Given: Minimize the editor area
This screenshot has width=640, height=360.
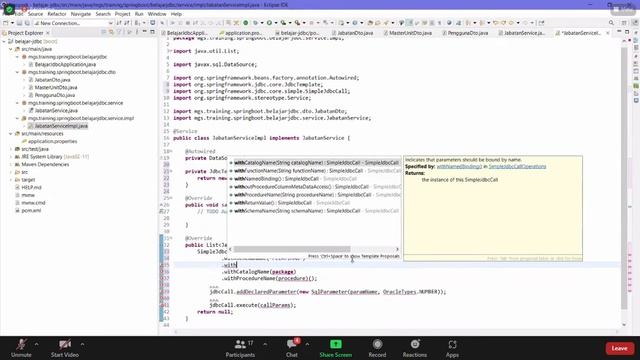Looking at the screenshot, I should pyautogui.click(x=619, y=32).
